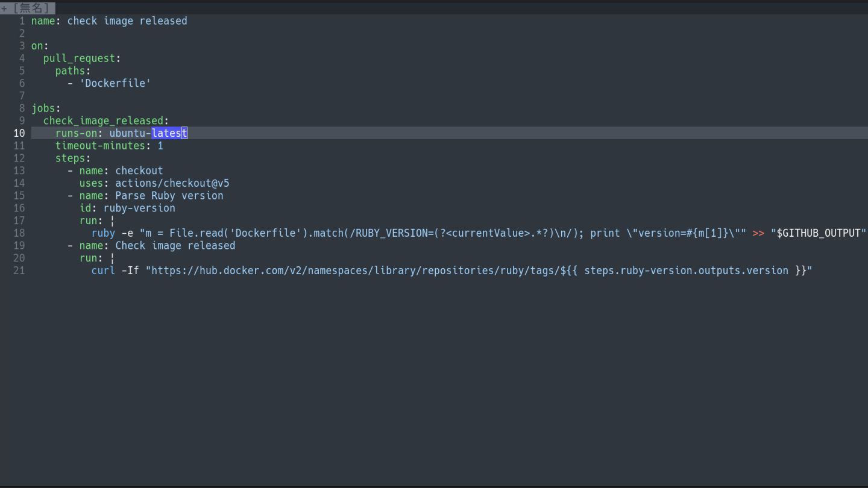Click the 'ruby' command on line 18

pyautogui.click(x=103, y=233)
